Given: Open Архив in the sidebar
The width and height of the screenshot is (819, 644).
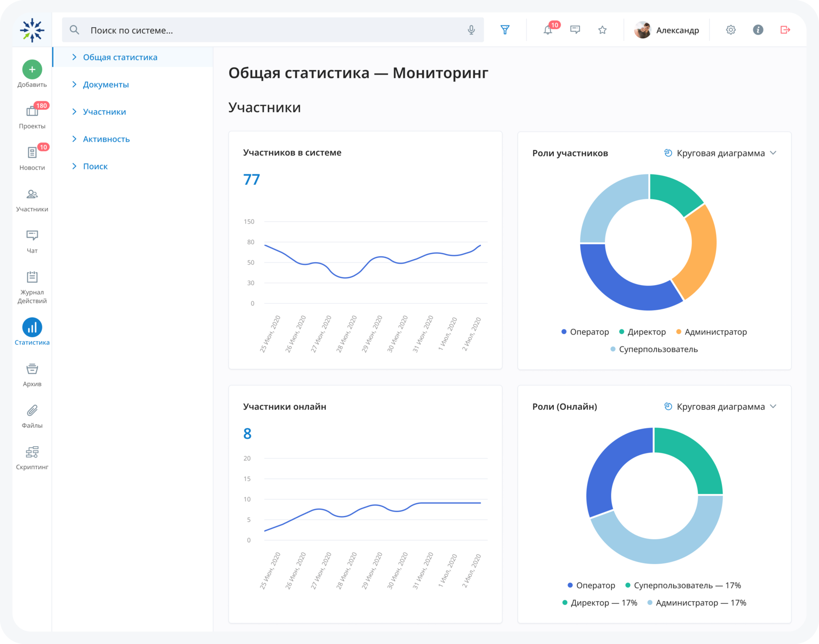Looking at the screenshot, I should coord(32,375).
